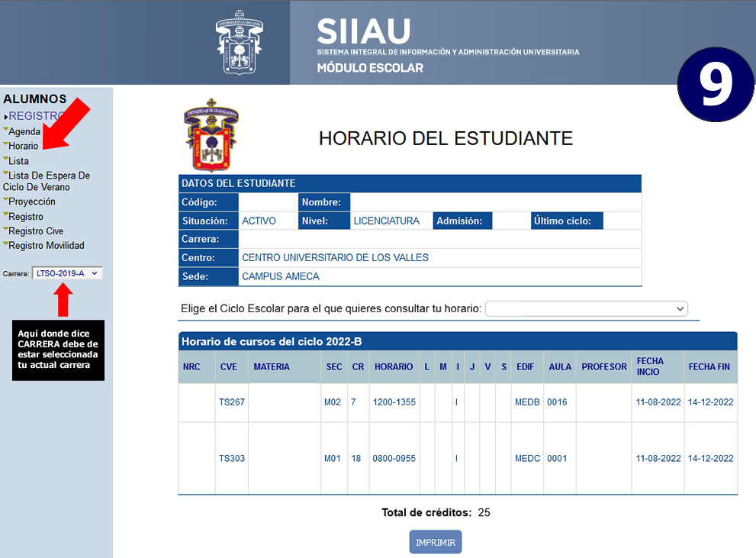Click the MEDB building cell
This screenshot has width=756, height=558.
527,402
